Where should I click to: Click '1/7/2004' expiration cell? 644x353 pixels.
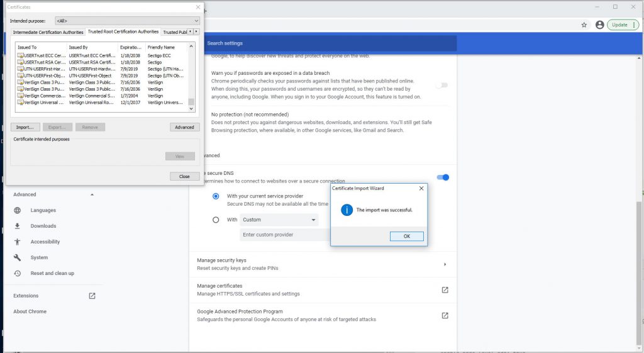tap(129, 96)
